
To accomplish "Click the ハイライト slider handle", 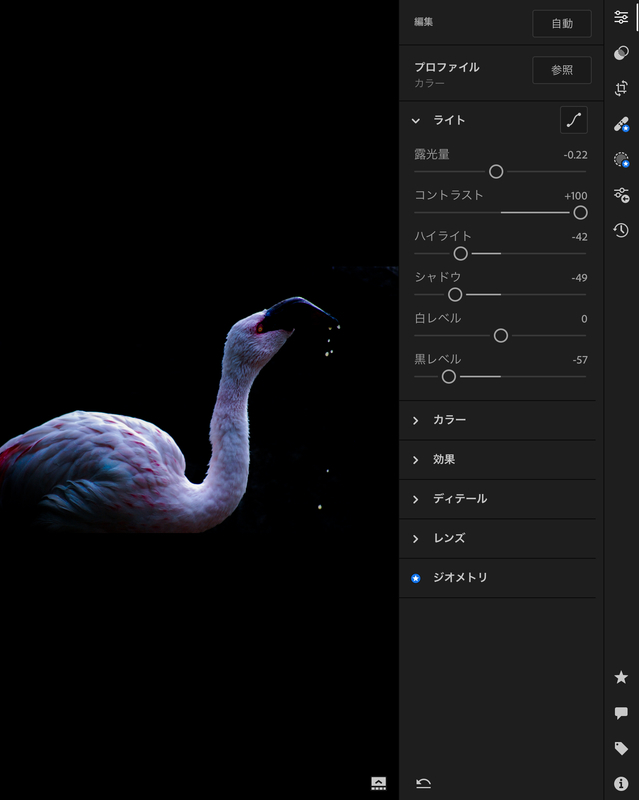I will [x=460, y=254].
